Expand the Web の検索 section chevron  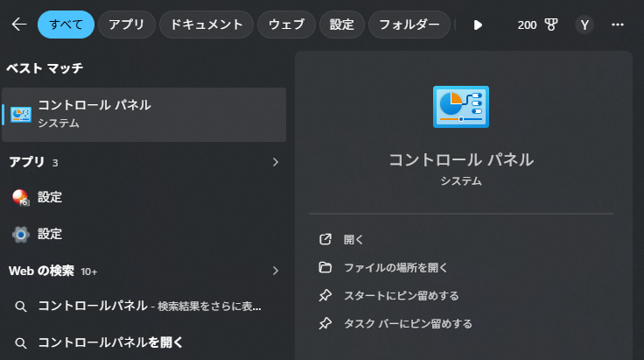coord(276,271)
